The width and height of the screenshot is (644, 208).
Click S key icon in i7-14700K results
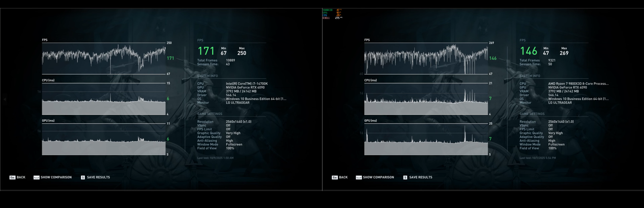tap(83, 177)
